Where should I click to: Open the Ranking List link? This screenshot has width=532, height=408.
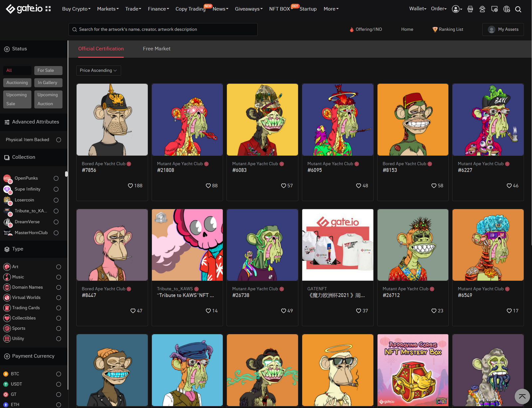[x=448, y=30]
